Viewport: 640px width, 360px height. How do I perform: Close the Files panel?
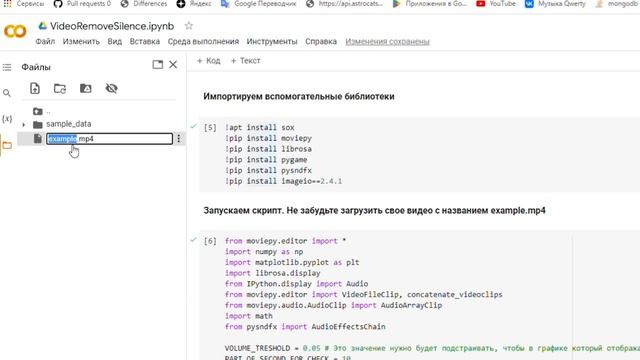coord(173,64)
